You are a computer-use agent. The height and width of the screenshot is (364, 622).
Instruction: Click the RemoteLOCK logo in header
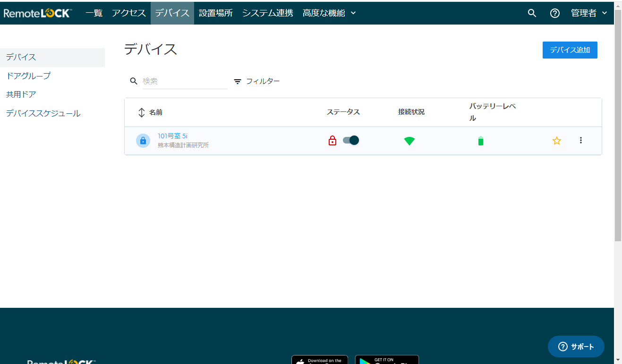38,13
